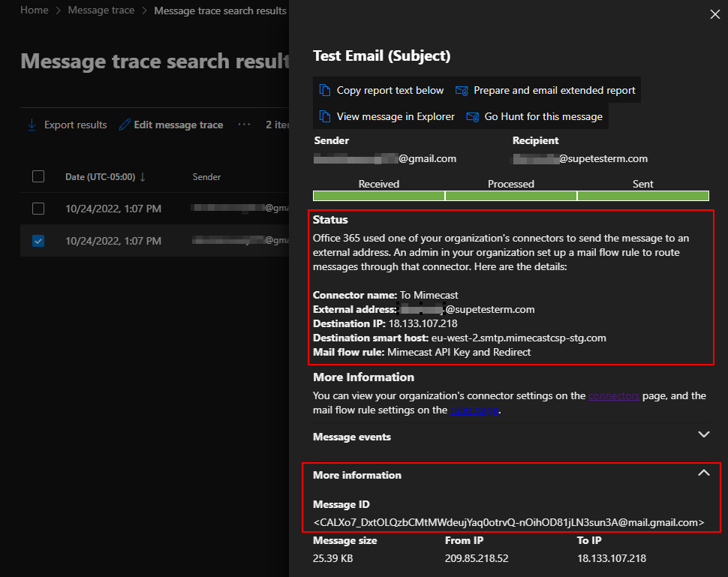Uncheck the selected message trace row
Image resolution: width=728 pixels, height=577 pixels.
coord(38,240)
